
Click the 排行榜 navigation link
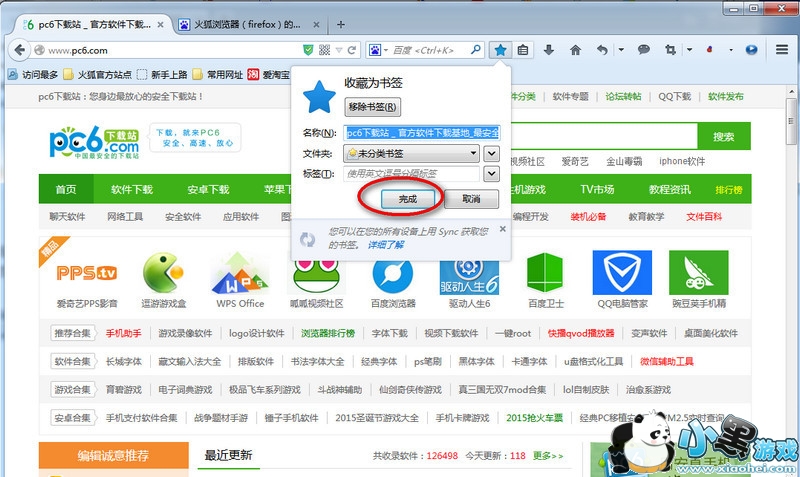coord(729,189)
